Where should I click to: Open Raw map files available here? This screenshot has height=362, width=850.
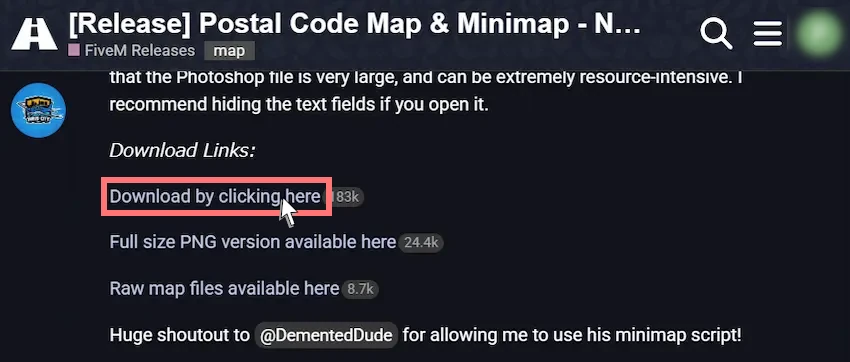224,288
